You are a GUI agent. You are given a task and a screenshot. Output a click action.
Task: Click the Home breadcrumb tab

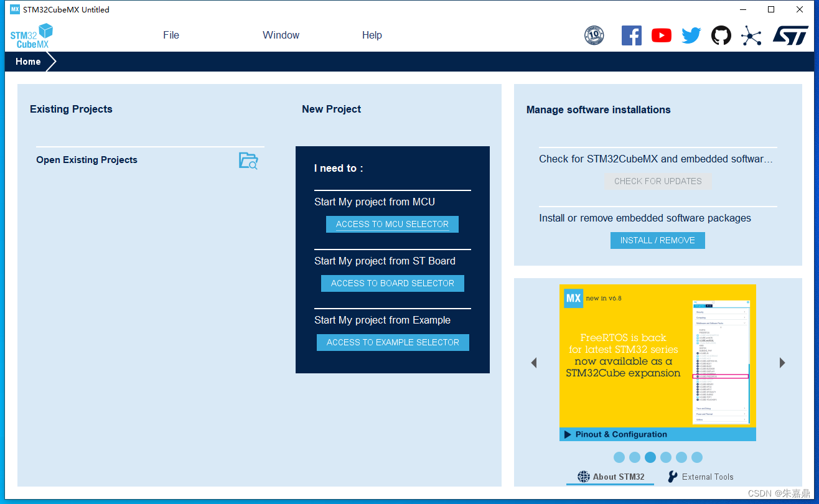click(29, 62)
